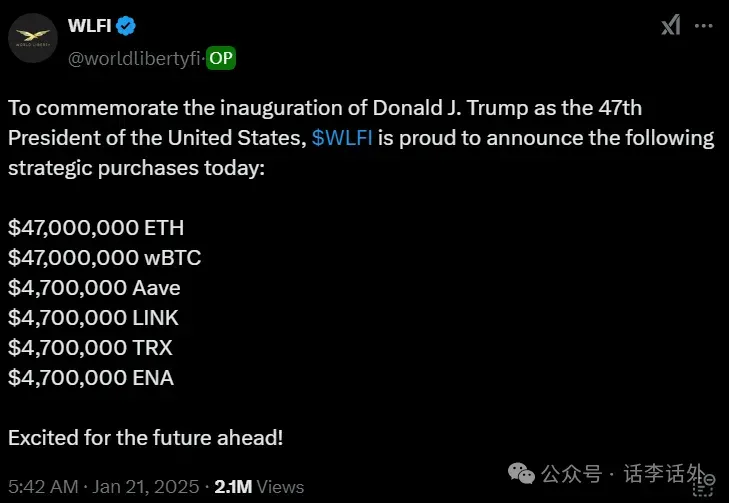Click the WeChat logo in the watermark
729x503 pixels.
click(x=521, y=471)
